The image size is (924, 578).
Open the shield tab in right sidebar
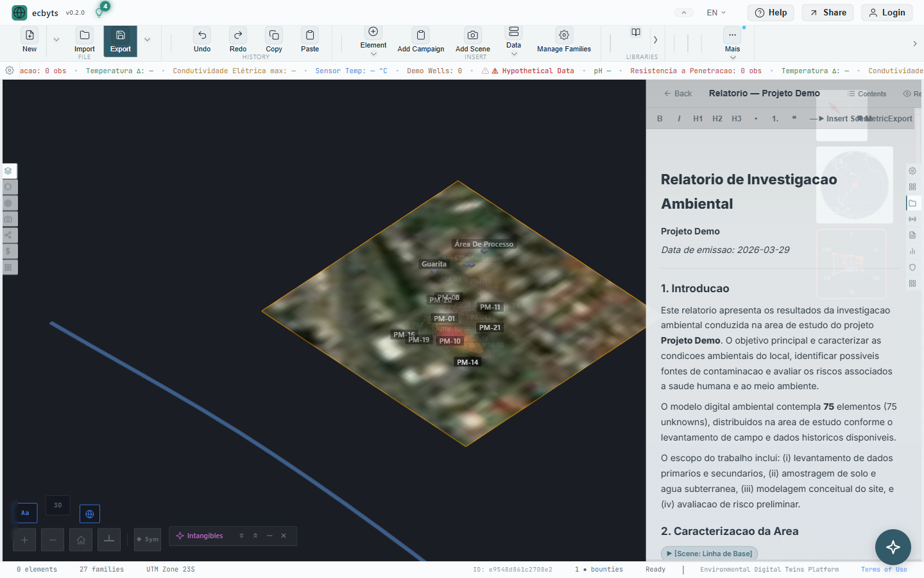point(912,267)
